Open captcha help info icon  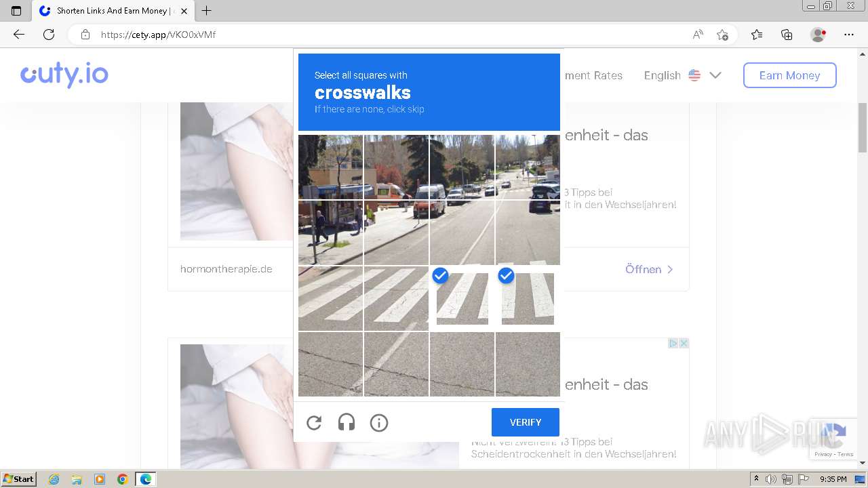379,423
